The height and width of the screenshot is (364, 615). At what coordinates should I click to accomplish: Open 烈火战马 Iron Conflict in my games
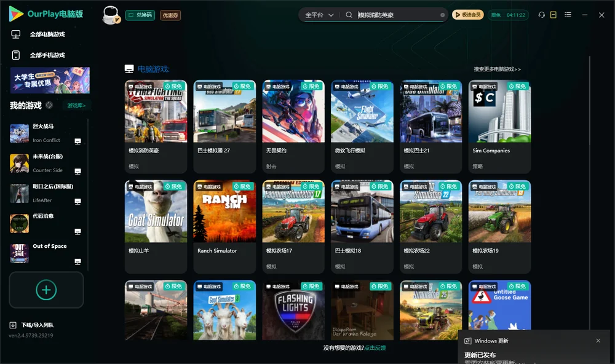click(x=46, y=133)
